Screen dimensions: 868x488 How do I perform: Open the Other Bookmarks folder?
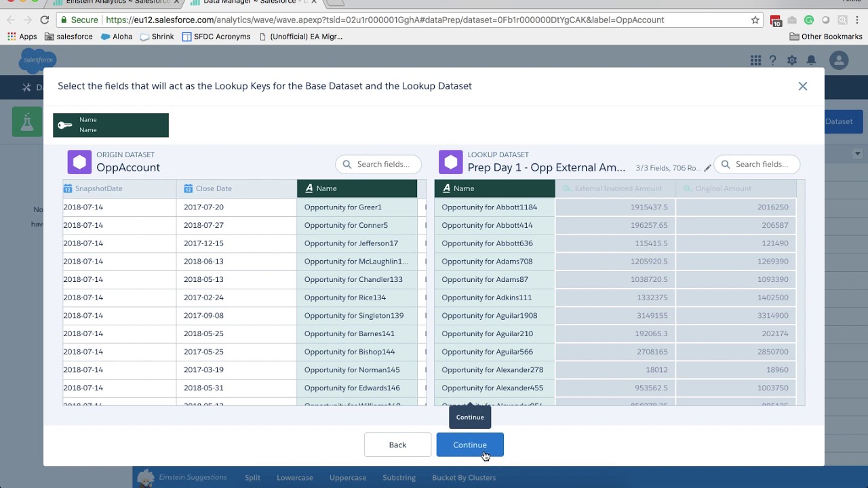(x=826, y=37)
